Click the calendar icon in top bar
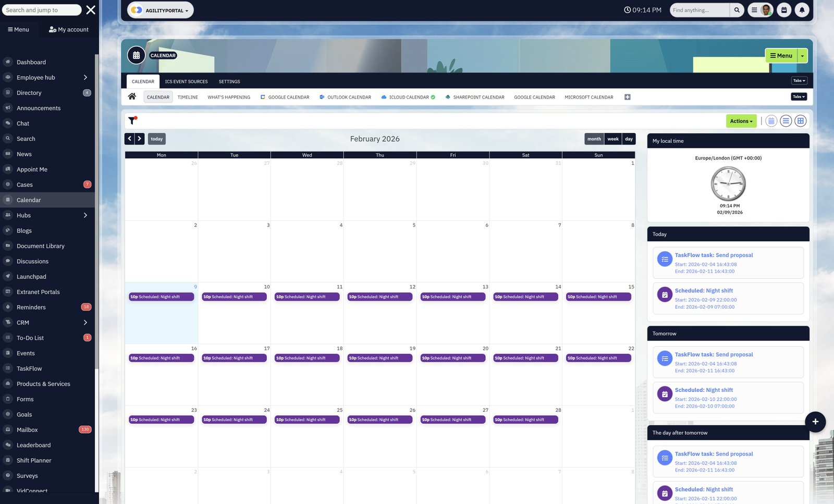Screen dimensions: 834x504 (x=784, y=10)
